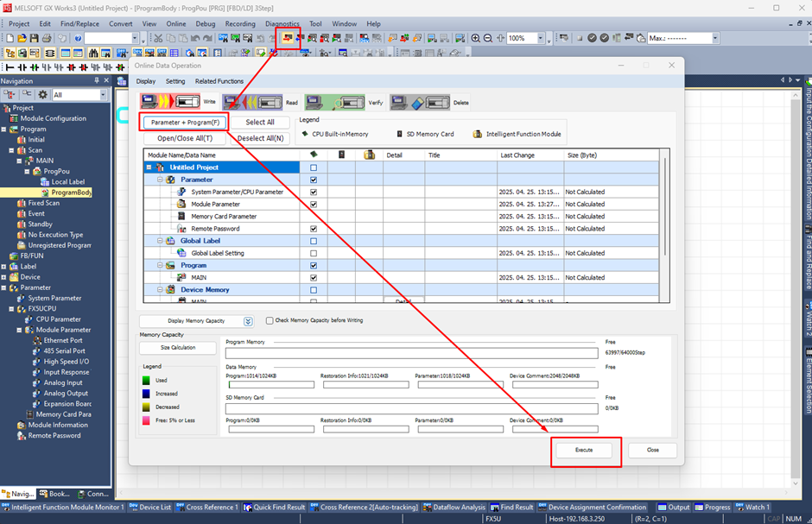
Task: Collapse Parameter group in data list
Action: tap(160, 180)
